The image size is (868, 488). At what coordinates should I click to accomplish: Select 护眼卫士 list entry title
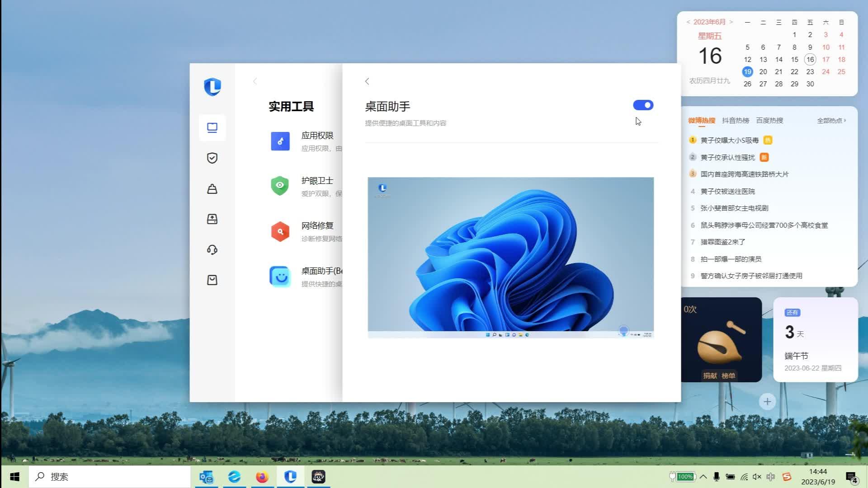click(317, 181)
